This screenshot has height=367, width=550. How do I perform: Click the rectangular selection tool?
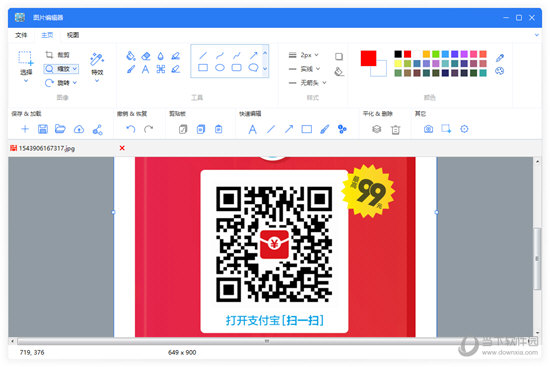[x=26, y=58]
